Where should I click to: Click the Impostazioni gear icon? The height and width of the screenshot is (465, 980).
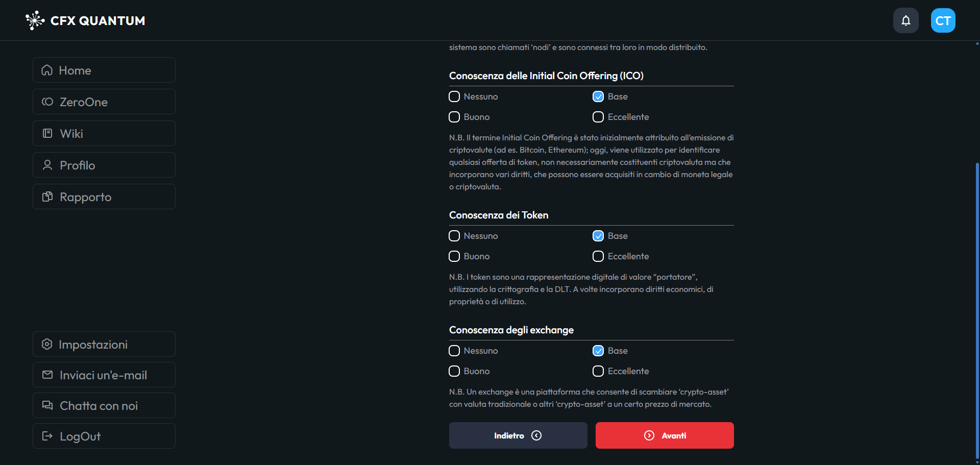click(47, 344)
